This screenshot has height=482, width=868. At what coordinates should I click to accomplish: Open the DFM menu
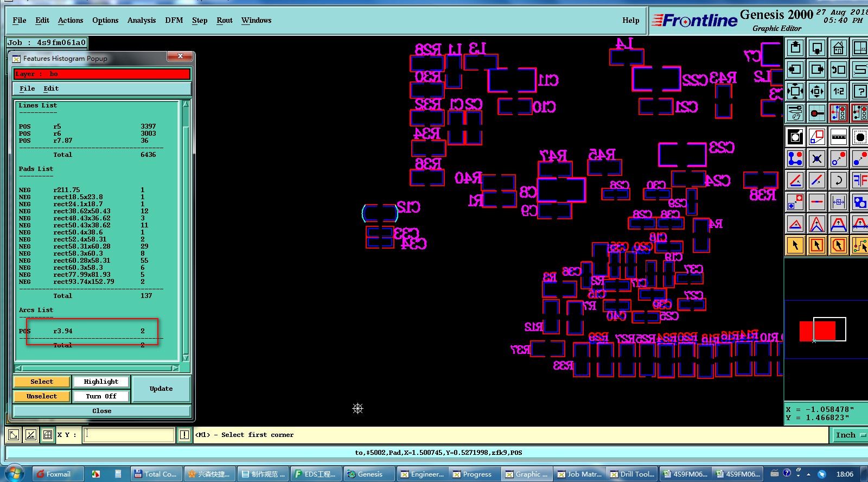[x=174, y=20]
